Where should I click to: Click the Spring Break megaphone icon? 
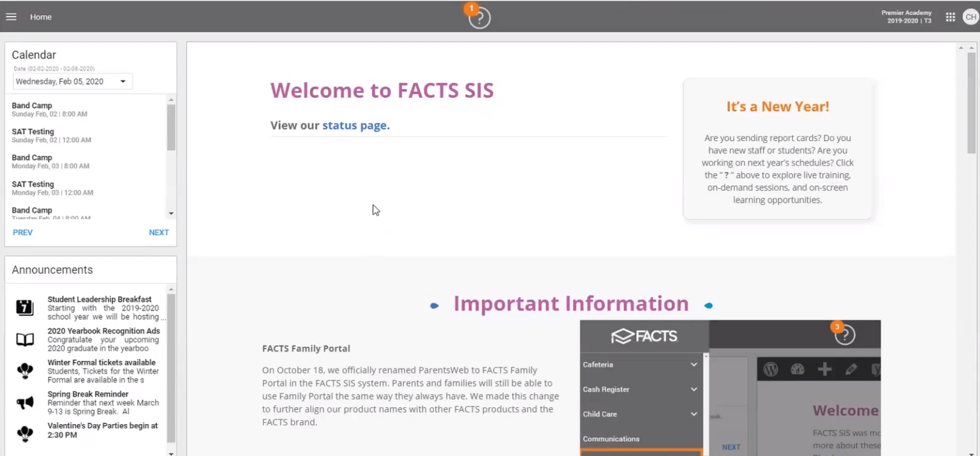(25, 402)
